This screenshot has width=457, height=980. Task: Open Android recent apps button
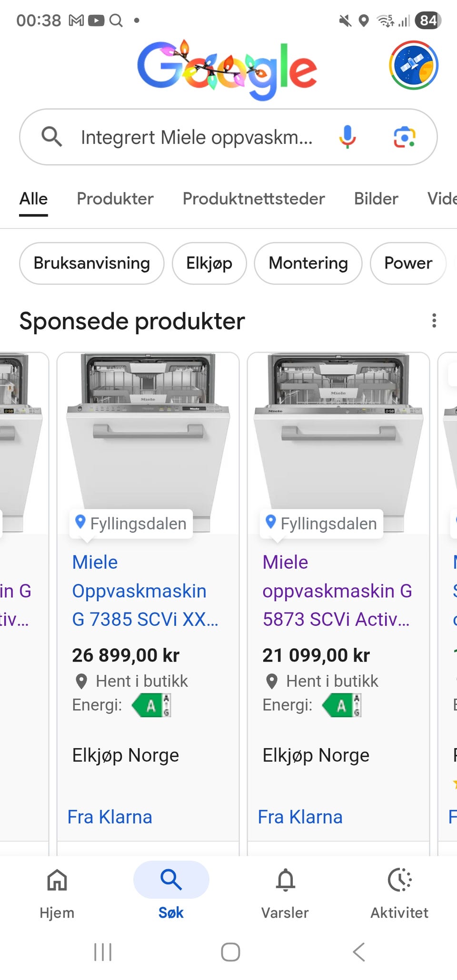click(x=103, y=952)
